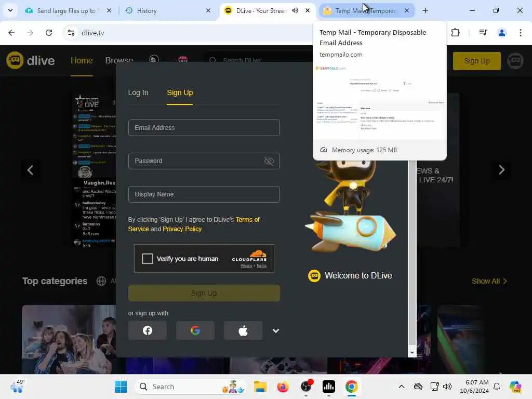This screenshot has width=532, height=399.
Task: Click the Email Address field
Action: tap(204, 128)
